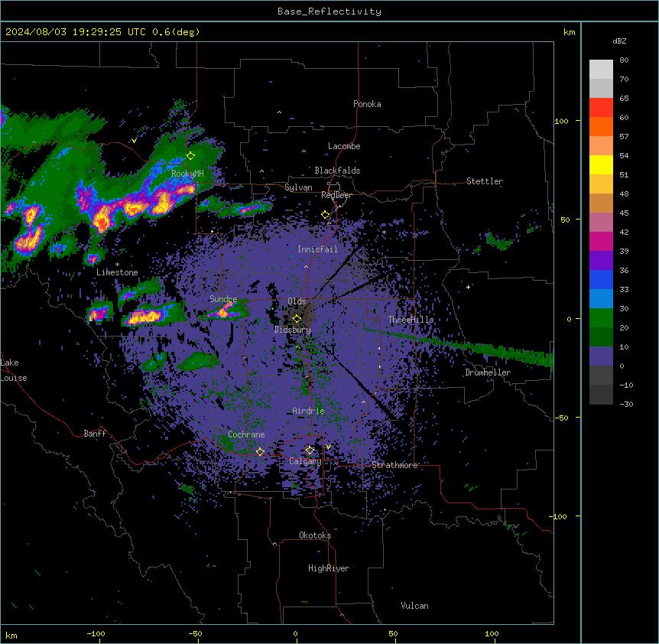Click the Calgary city label
Screen dimensions: 659x644
coord(305,461)
